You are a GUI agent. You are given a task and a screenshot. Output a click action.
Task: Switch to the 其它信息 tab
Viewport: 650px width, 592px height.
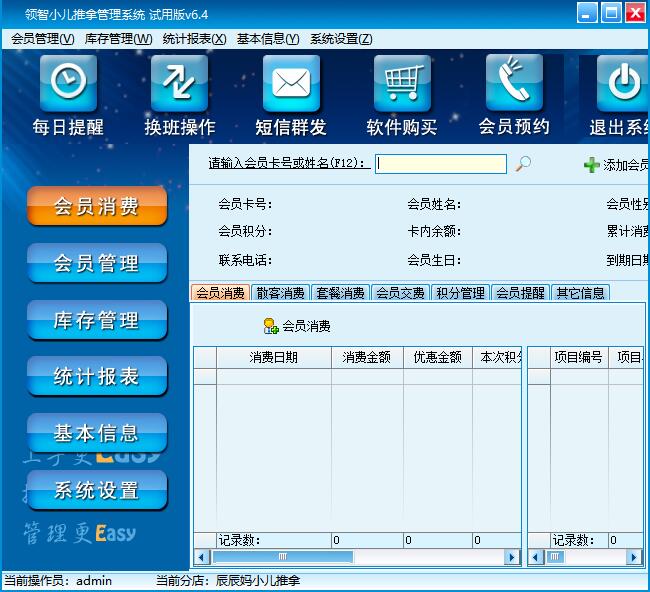pyautogui.click(x=580, y=293)
